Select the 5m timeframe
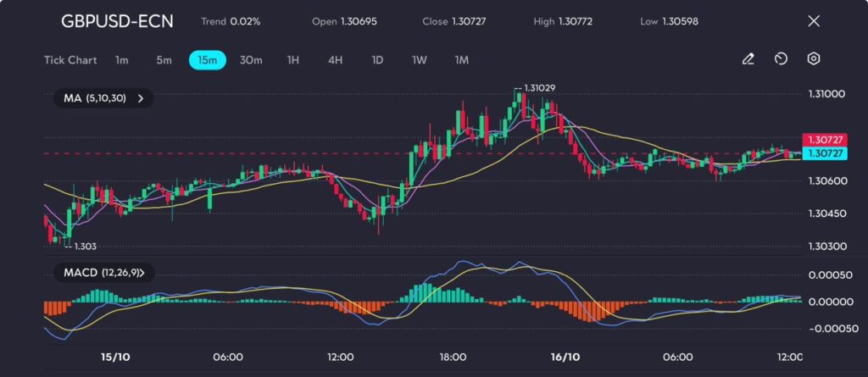 click(164, 60)
